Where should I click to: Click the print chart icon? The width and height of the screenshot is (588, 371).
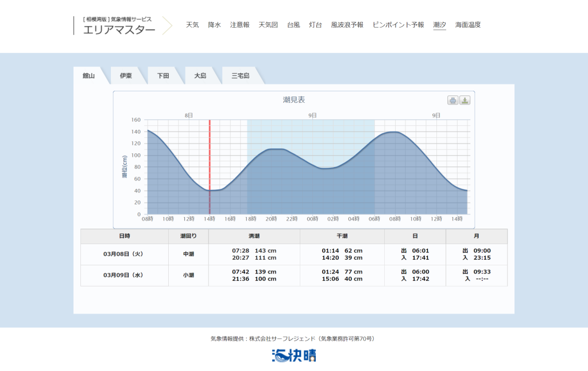[x=453, y=101]
